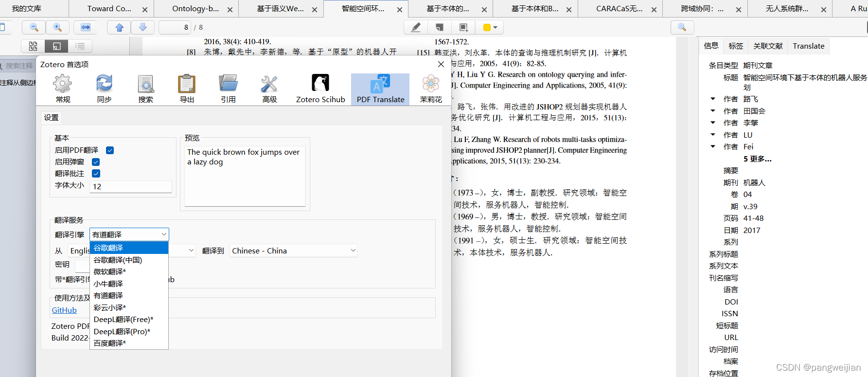The height and width of the screenshot is (377, 868).
Task: Show annotations view in sidebar
Action: point(56,46)
